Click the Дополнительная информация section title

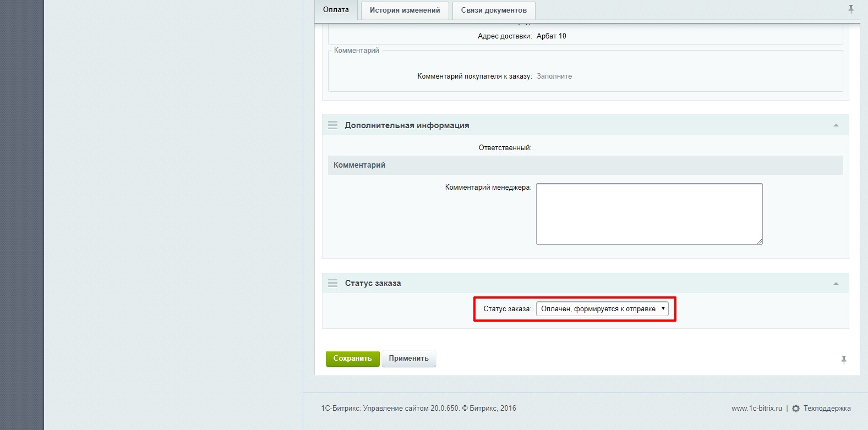coord(407,125)
